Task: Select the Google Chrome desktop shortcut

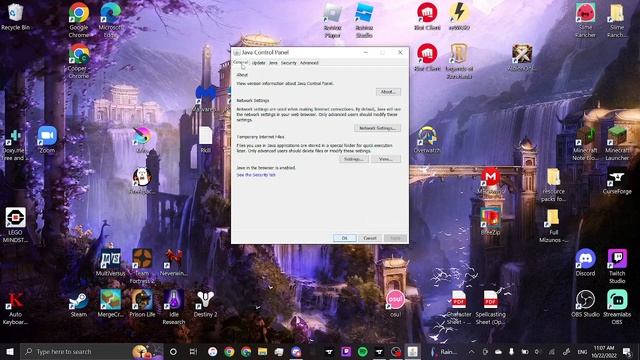Action: pos(79,20)
